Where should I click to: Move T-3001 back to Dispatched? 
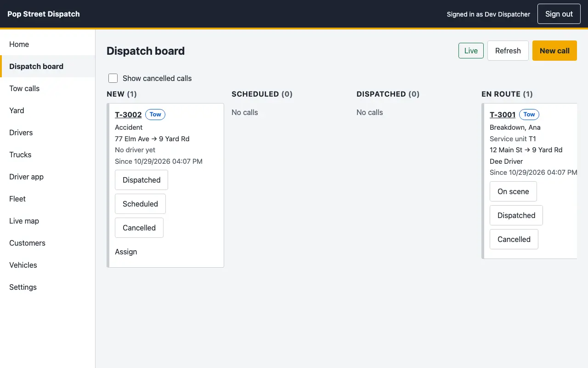[516, 215]
